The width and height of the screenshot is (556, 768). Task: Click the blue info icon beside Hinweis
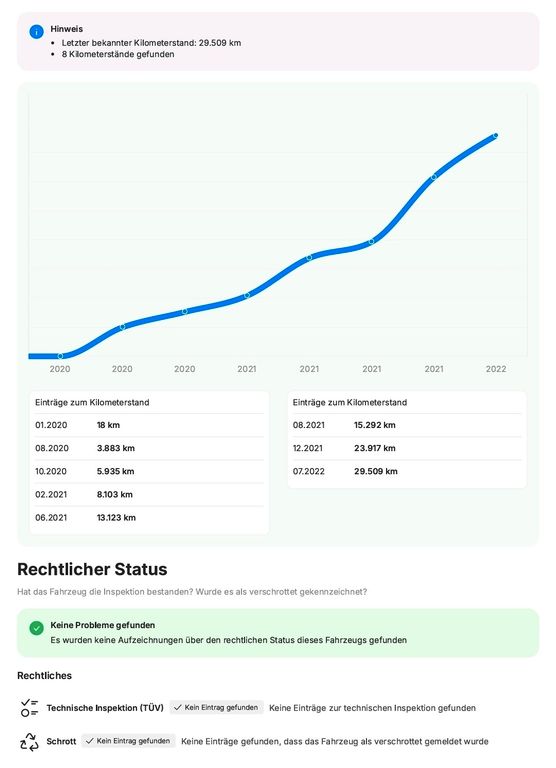[x=36, y=32]
